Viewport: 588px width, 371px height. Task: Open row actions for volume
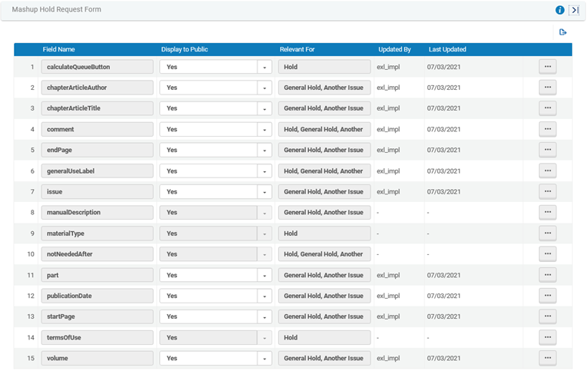click(x=547, y=358)
